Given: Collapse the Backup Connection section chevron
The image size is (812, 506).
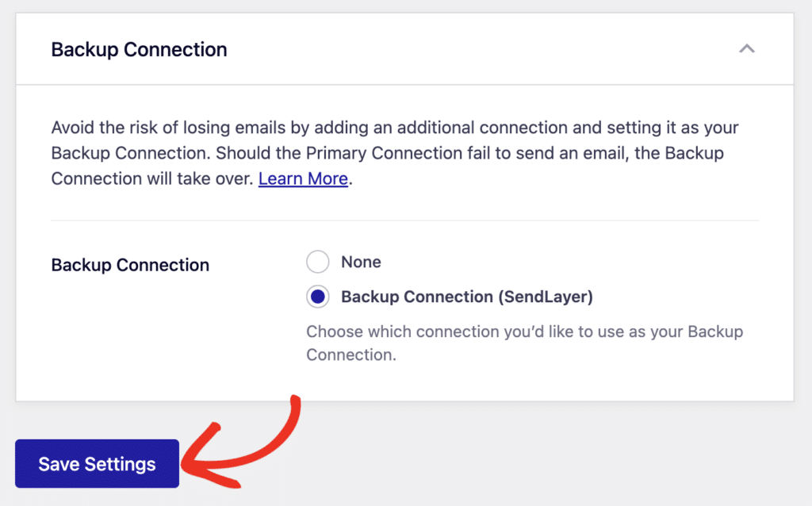Looking at the screenshot, I should 746,48.
